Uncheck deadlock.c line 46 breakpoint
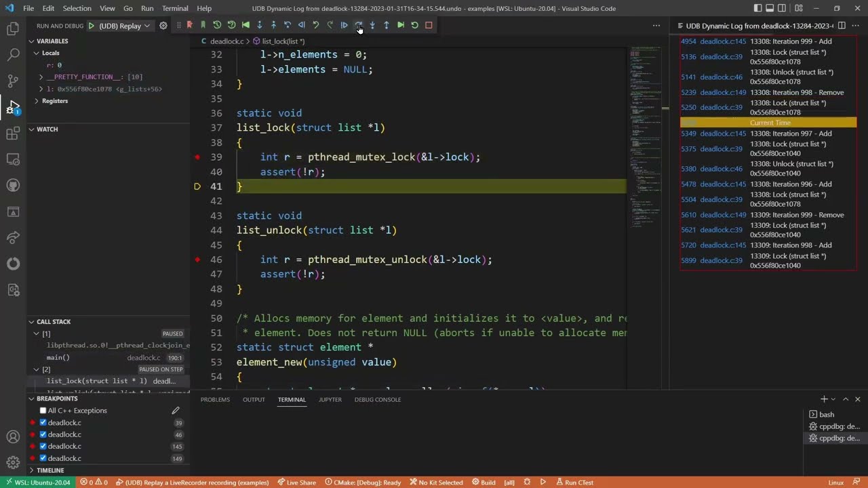The height and width of the screenshot is (488, 868). 43,434
